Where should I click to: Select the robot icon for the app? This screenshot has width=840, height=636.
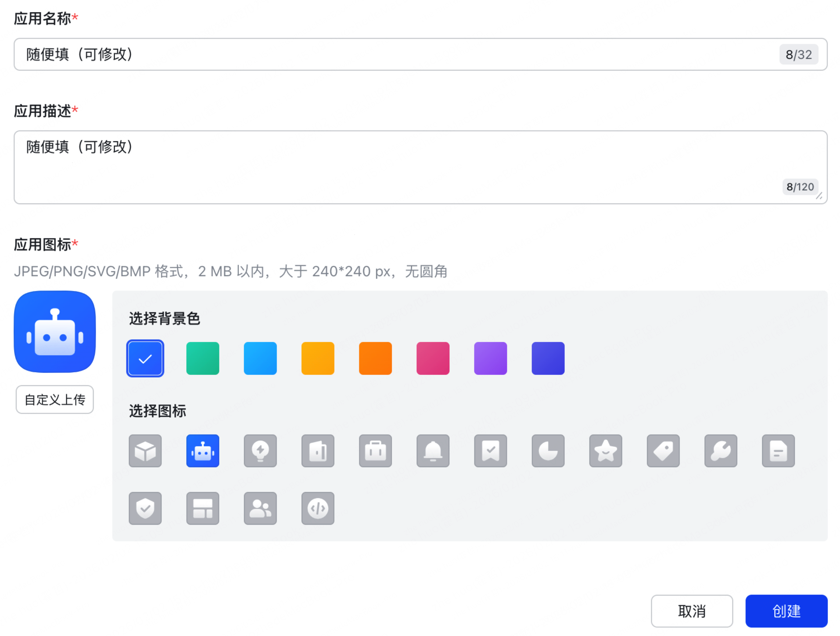(203, 451)
